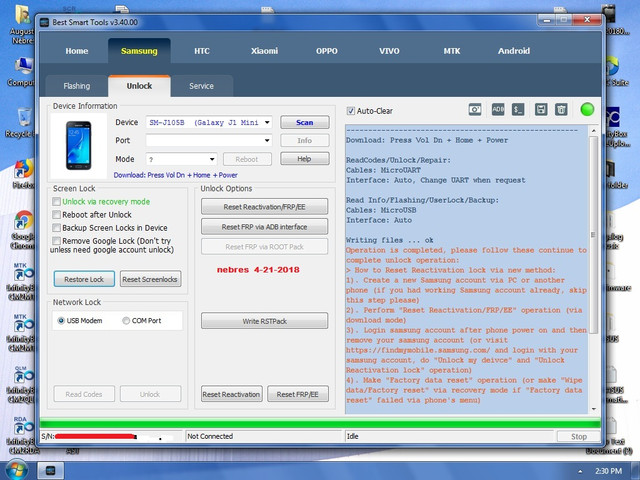Select the USB Modem radio button

click(61, 321)
